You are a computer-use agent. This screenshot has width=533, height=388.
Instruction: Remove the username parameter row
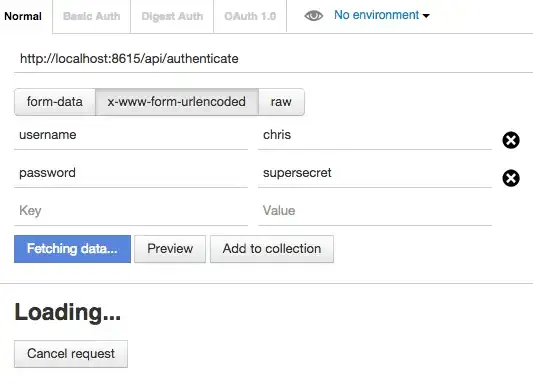511,140
